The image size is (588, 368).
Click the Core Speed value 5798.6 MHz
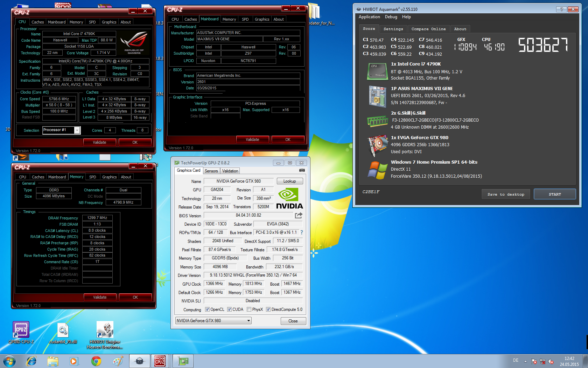[x=59, y=99]
